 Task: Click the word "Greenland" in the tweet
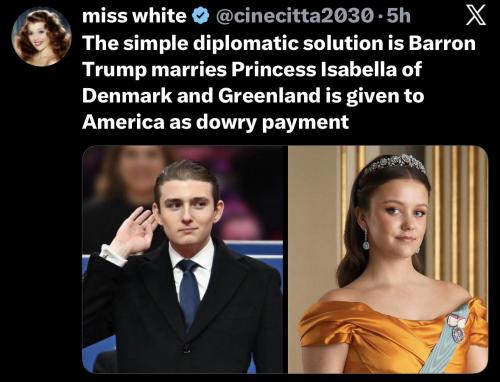269,96
